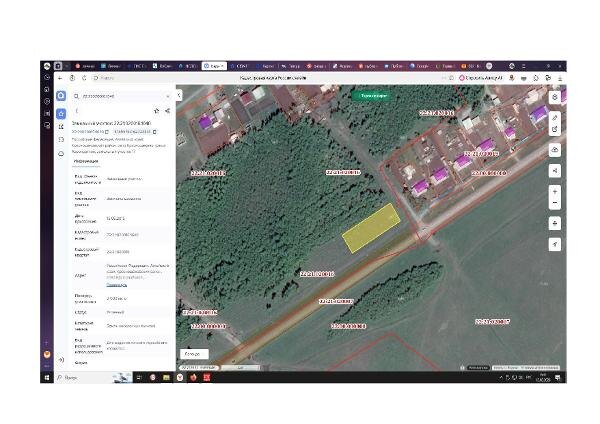Click the cloud icon in app sidebar
The height and width of the screenshot is (424, 600).
61,153
